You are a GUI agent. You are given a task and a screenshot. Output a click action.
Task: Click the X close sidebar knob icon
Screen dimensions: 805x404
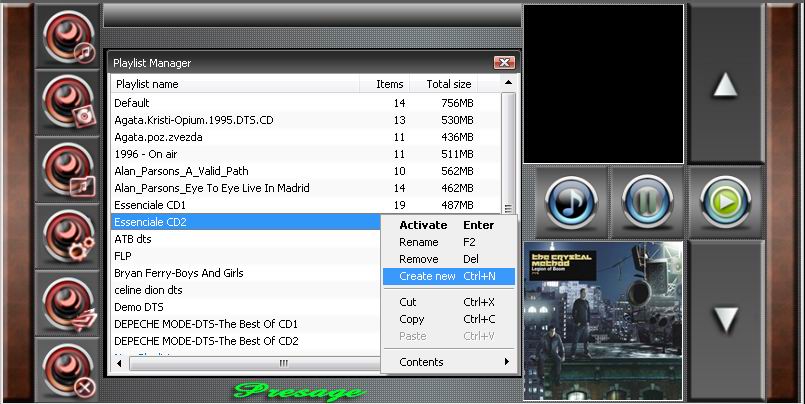69,368
